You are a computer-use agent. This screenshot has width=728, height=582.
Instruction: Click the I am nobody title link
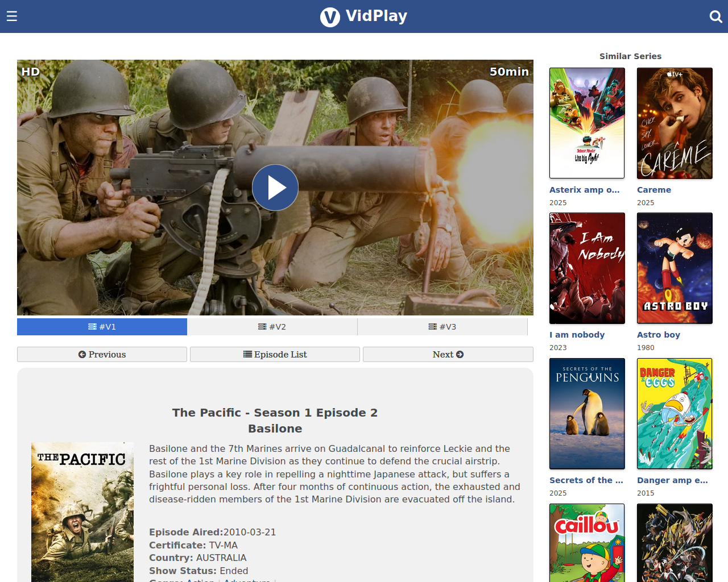coord(577,335)
